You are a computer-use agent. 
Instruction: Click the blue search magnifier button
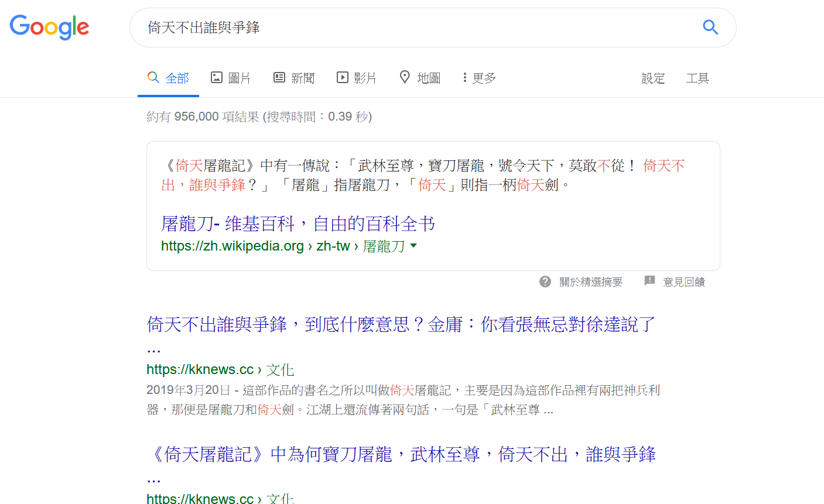(710, 27)
